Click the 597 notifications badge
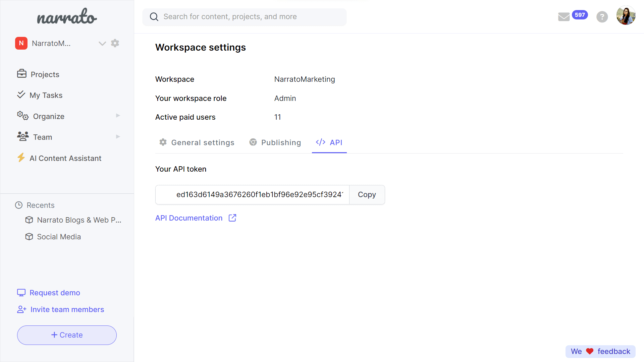This screenshot has width=644, height=362. click(580, 15)
